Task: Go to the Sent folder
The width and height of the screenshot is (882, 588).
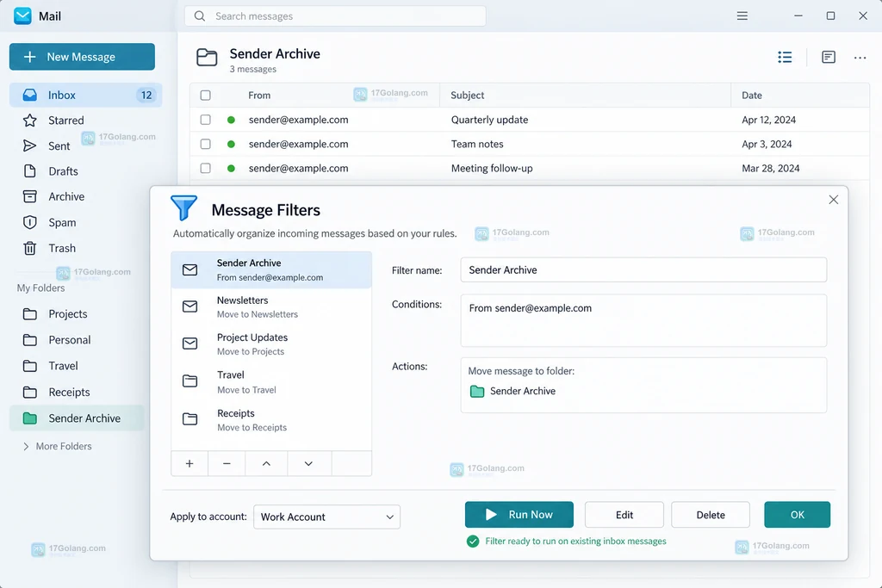Action: (x=59, y=145)
